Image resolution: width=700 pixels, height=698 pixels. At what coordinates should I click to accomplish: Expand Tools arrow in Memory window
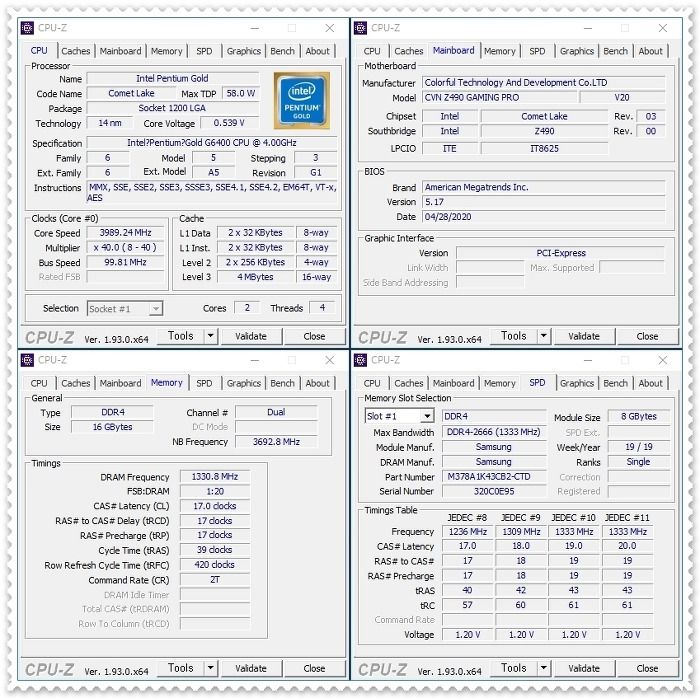pos(210,668)
